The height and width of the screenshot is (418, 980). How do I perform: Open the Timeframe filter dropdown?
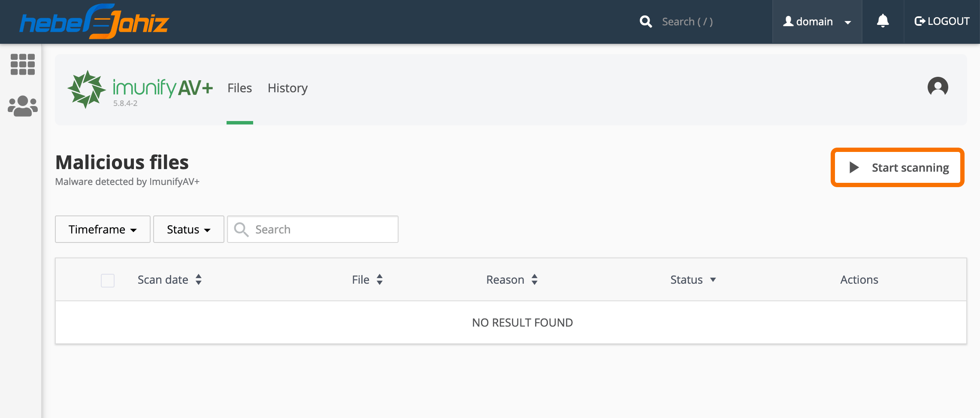click(103, 229)
